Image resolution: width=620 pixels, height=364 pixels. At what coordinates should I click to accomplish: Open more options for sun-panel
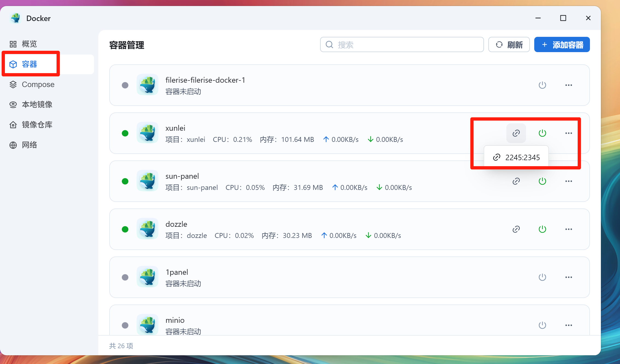[x=569, y=181]
